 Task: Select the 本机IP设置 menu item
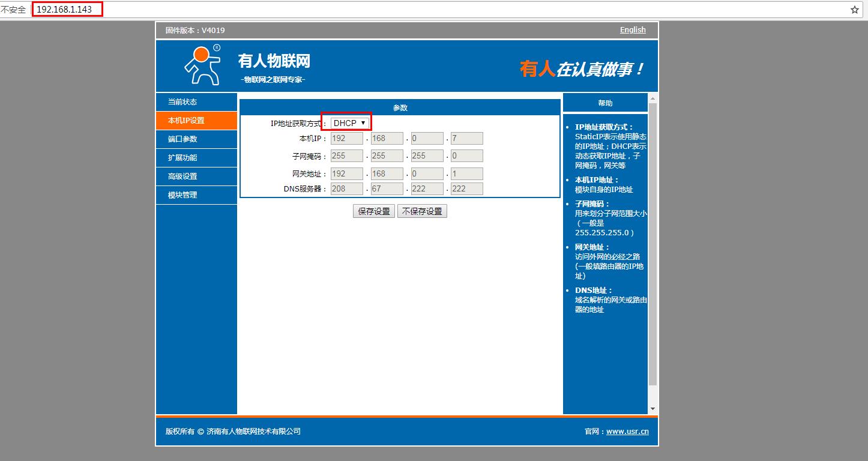(x=186, y=121)
